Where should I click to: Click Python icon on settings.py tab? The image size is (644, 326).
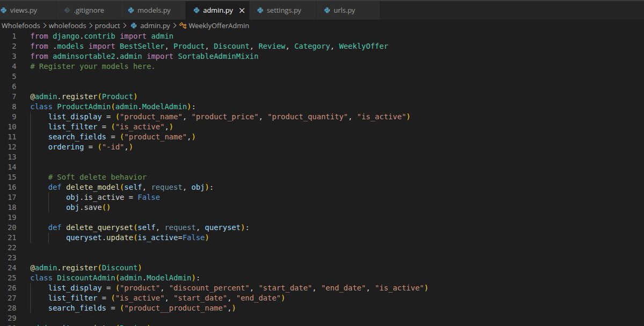tap(260, 10)
